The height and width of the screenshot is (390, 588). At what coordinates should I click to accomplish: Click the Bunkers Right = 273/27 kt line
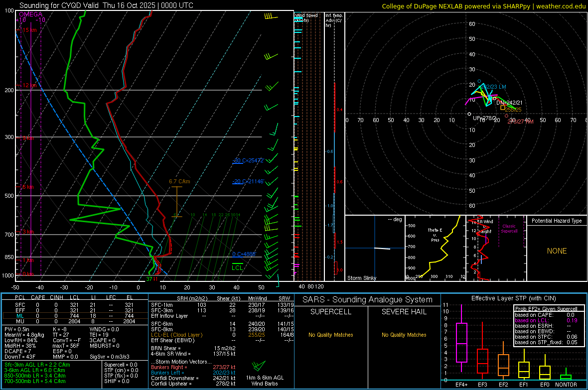click(x=193, y=367)
